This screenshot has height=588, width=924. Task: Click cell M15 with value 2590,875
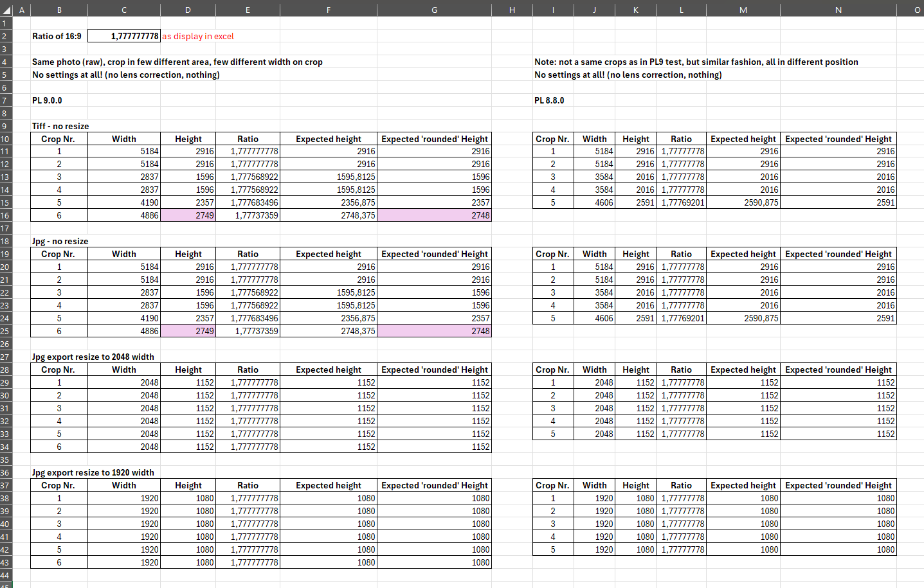(x=743, y=203)
